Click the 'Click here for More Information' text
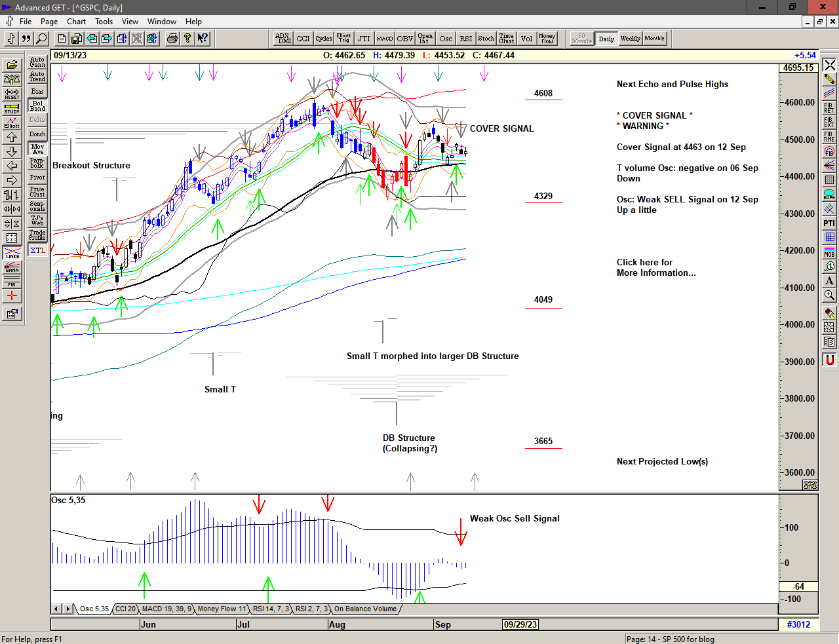Screen dimensions: 839x644 click(x=655, y=267)
